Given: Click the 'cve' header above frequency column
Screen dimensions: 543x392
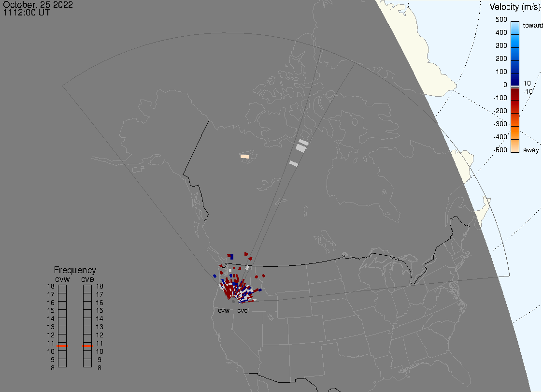Looking at the screenshot, I should [x=87, y=278].
